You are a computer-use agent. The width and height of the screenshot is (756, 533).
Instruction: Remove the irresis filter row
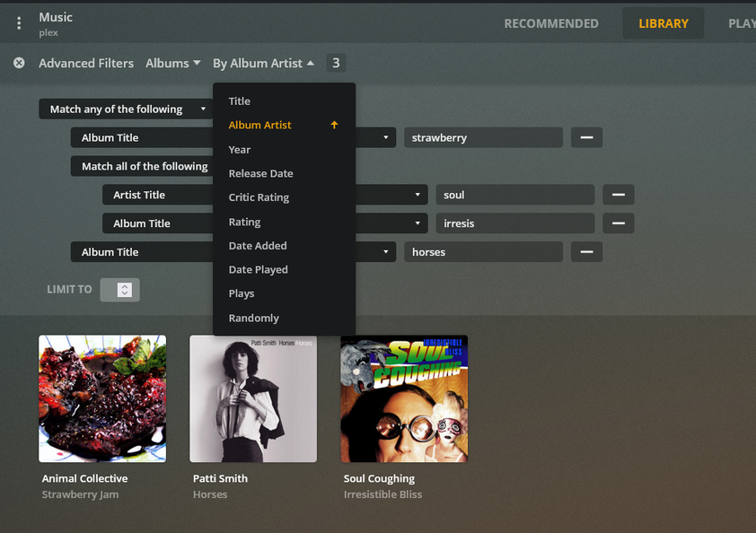(x=618, y=223)
